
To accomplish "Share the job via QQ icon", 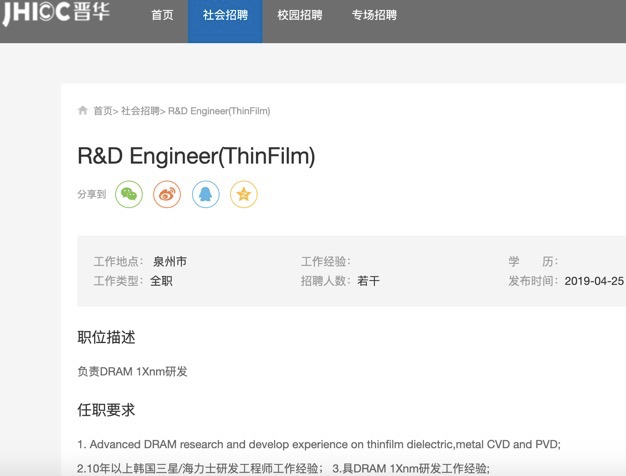I will [x=206, y=194].
